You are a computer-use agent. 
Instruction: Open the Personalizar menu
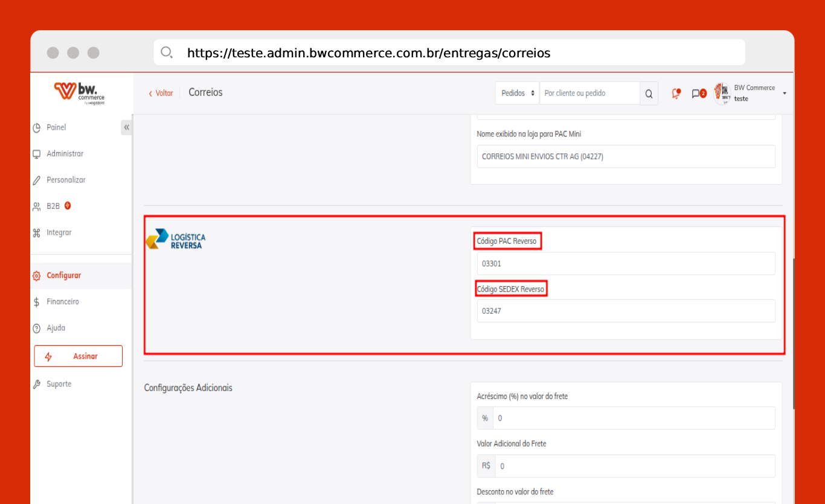pos(66,180)
